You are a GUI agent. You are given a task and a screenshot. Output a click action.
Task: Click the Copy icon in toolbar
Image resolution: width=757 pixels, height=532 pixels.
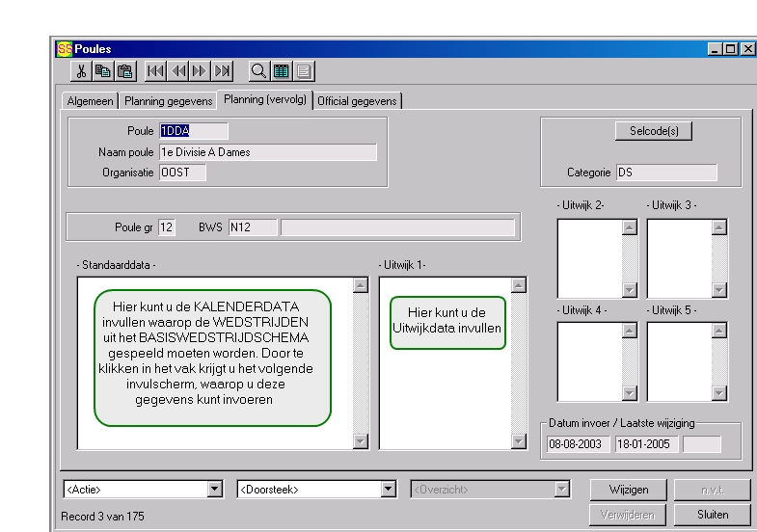[x=102, y=70]
